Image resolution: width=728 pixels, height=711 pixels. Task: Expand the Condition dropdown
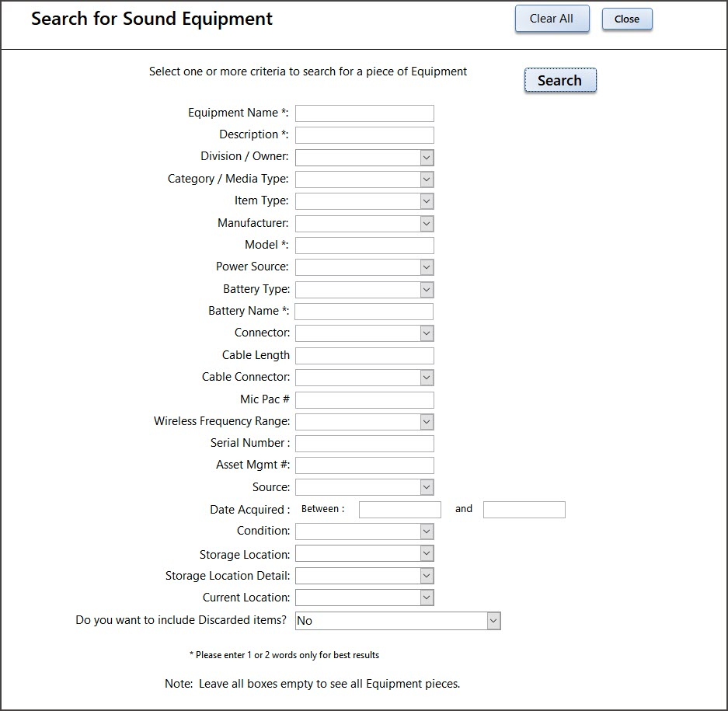point(427,532)
